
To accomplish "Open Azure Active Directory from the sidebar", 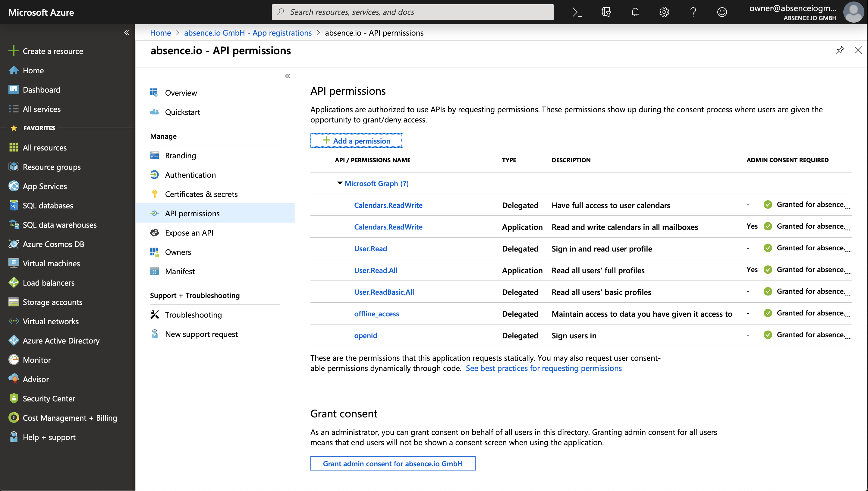I will tap(61, 340).
